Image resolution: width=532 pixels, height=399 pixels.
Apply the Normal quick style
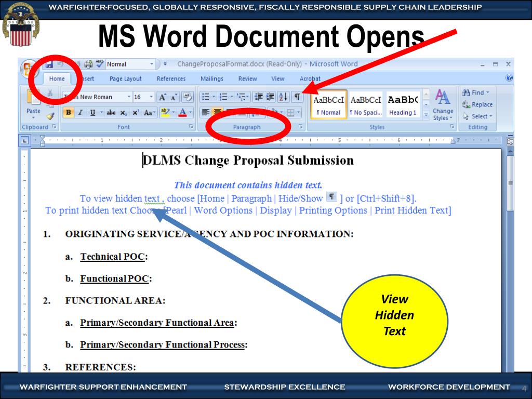click(328, 105)
